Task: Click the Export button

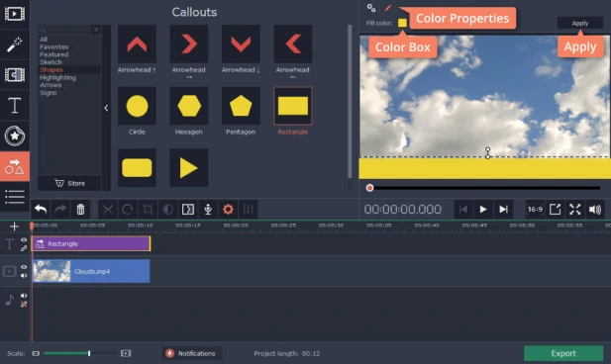Action: 563,353
